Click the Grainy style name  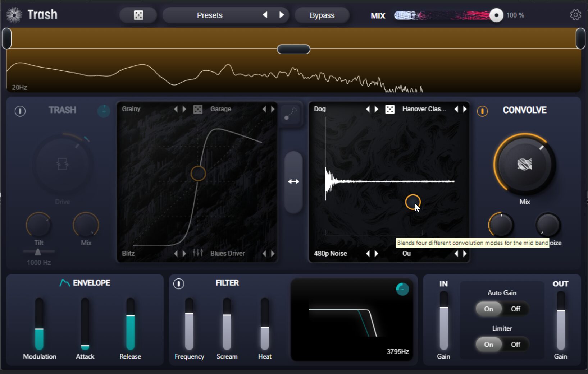[131, 109]
